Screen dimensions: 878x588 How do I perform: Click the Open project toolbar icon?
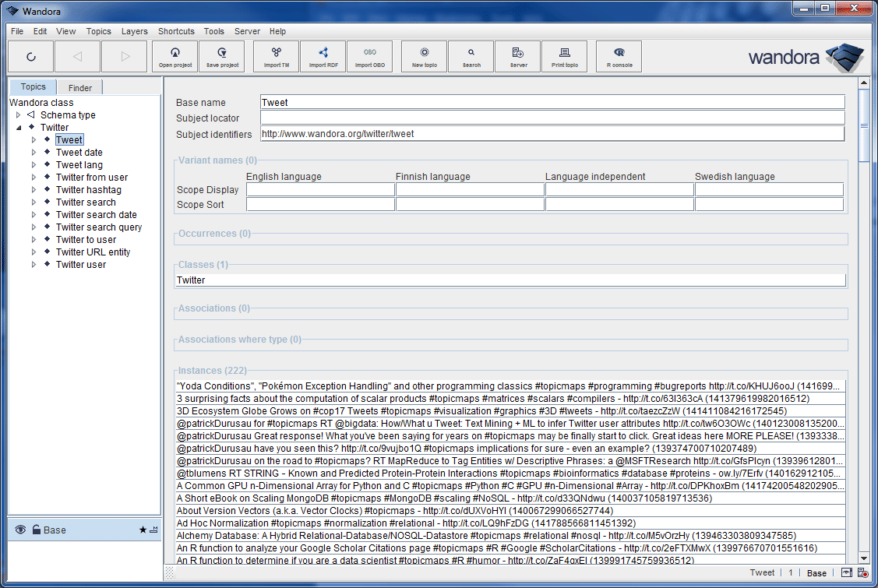point(175,57)
